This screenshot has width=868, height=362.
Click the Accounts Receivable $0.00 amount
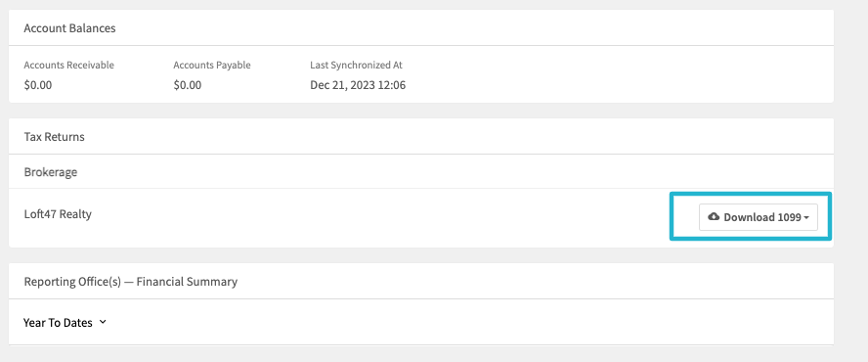coord(38,85)
